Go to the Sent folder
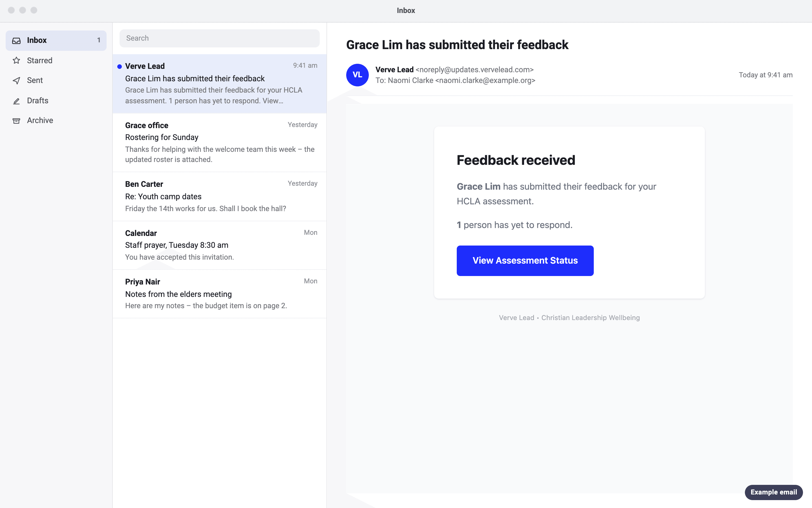 pos(56,80)
